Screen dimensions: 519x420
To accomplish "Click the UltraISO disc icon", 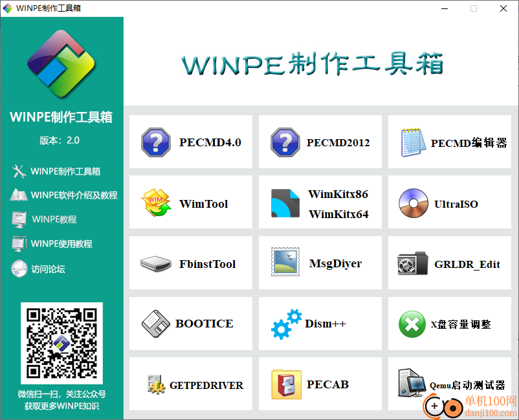I will coord(414,203).
